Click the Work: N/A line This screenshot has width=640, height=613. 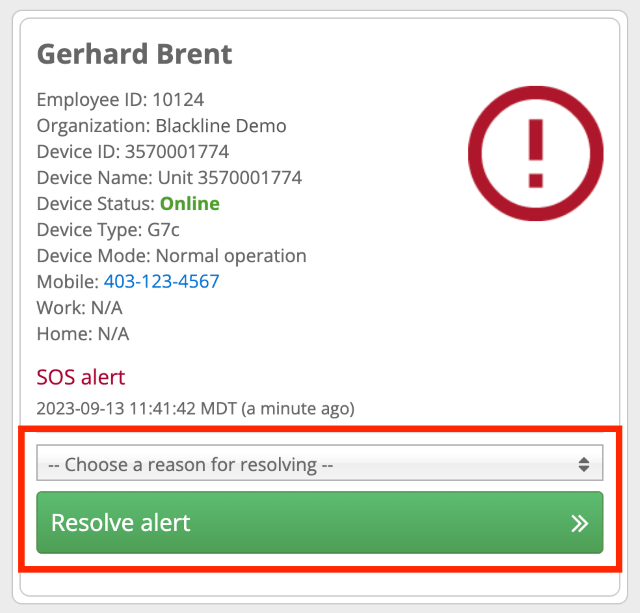pos(80,308)
